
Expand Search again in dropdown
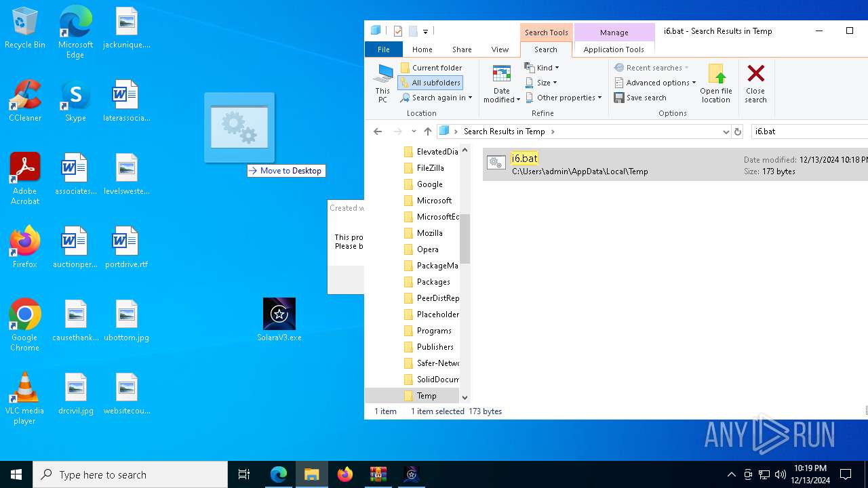(x=436, y=98)
